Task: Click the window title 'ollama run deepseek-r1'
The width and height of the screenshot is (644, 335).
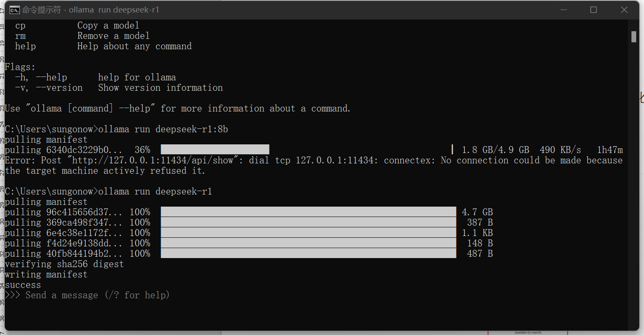Action: tap(114, 10)
